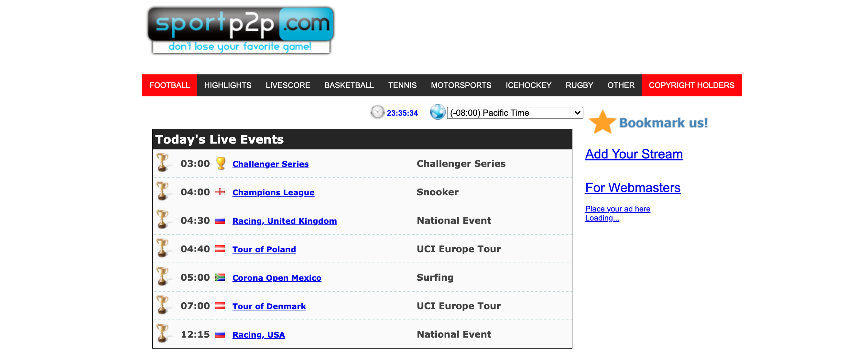Click the clock icon beside the time

(377, 112)
